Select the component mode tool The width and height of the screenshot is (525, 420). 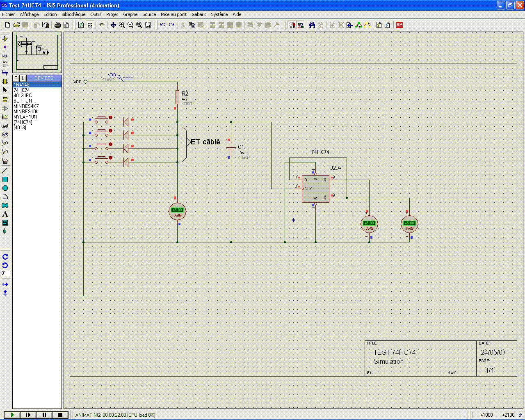[5, 39]
